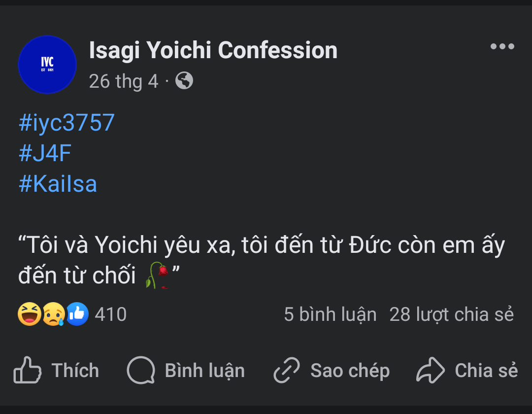Open the post timestamp 26 thg 4
The height and width of the screenshot is (414, 532).
pyautogui.click(x=124, y=81)
